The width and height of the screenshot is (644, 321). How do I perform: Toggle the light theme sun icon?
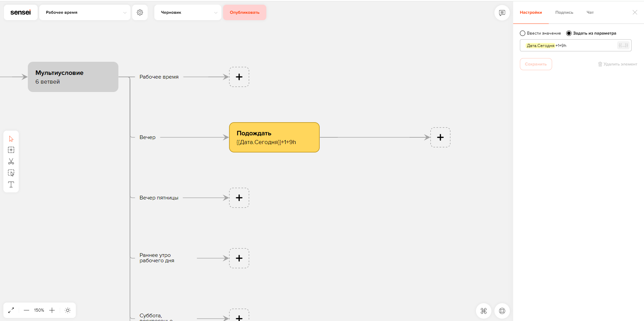(x=68, y=310)
